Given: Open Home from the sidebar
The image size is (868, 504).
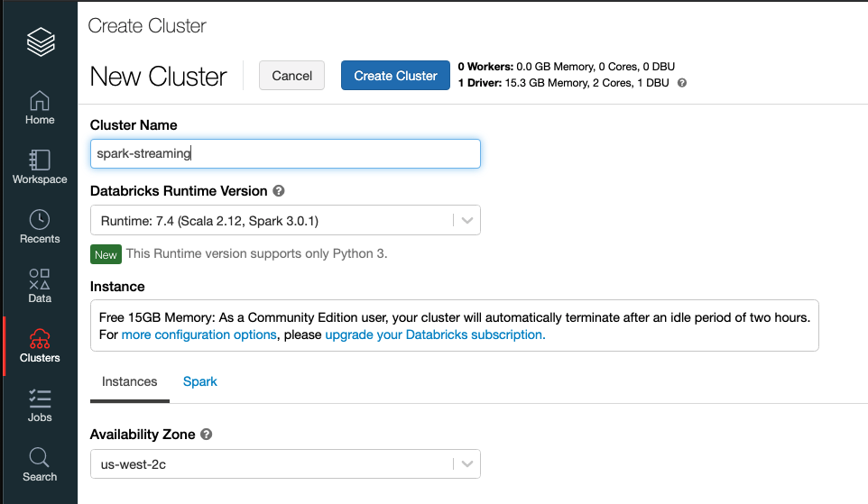Looking at the screenshot, I should [x=40, y=107].
